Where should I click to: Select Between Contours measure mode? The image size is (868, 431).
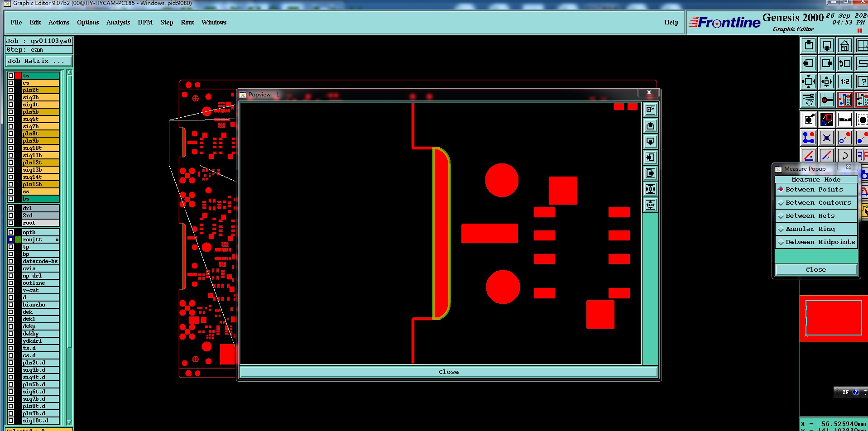816,203
